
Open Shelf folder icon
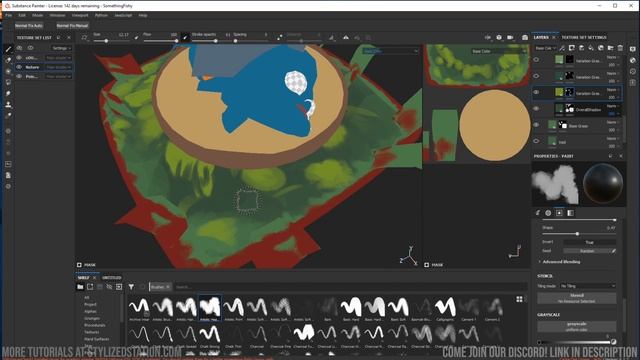[x=80, y=287]
